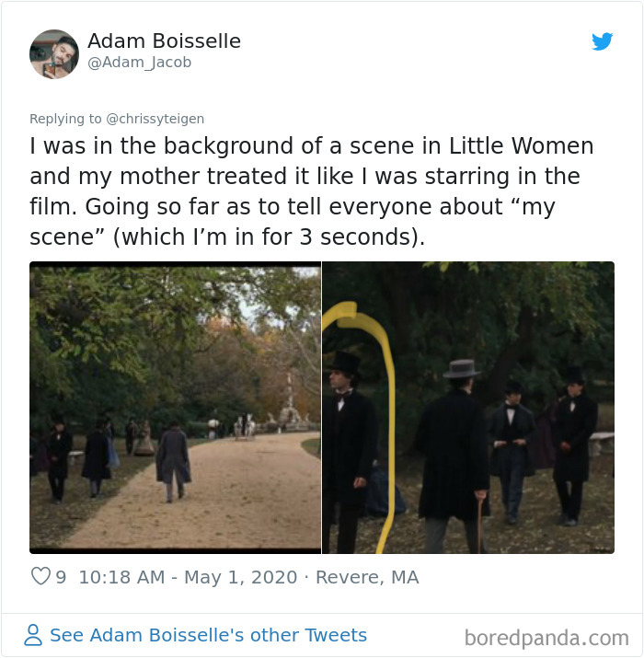
Task: Visit the @Adam_Jacob handle
Action: pyautogui.click(x=139, y=62)
